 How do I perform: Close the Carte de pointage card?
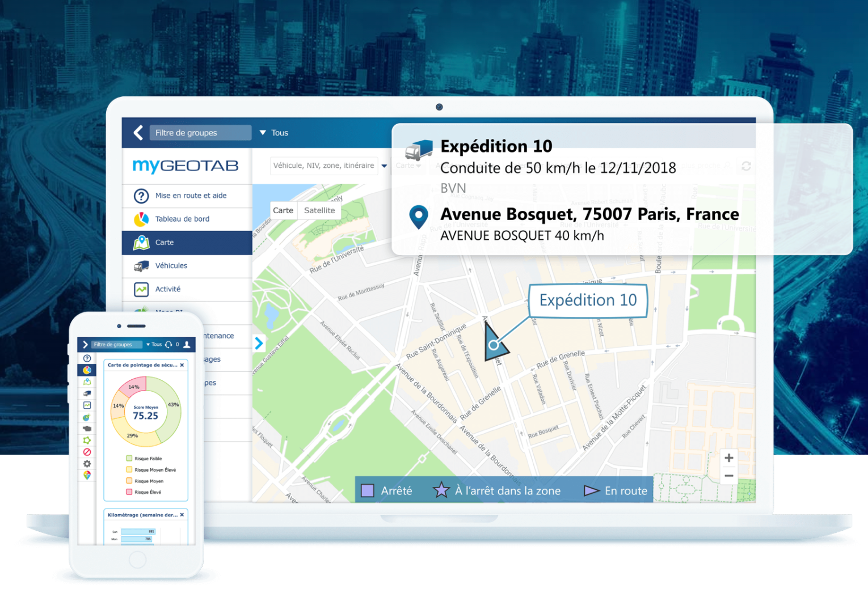coord(182,365)
